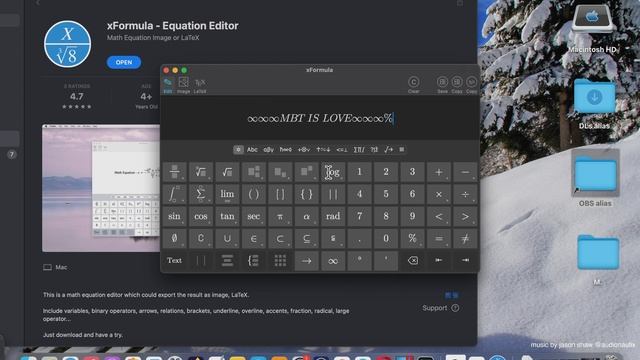Open xFormula from the App Store page
Screen dimensions: 640x360
coord(124,62)
